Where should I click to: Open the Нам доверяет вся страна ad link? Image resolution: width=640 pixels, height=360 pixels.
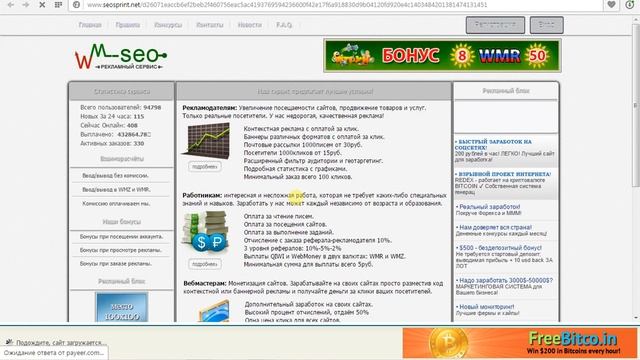click(x=495, y=227)
